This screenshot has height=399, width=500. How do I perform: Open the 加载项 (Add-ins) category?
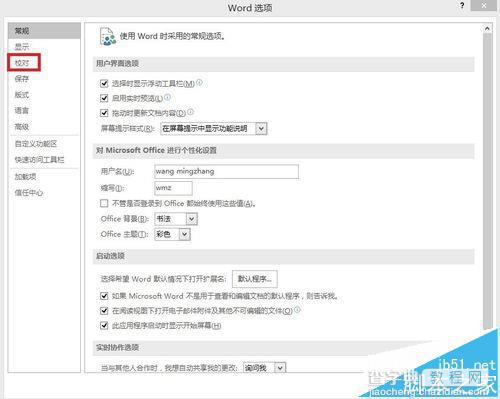(x=25, y=177)
